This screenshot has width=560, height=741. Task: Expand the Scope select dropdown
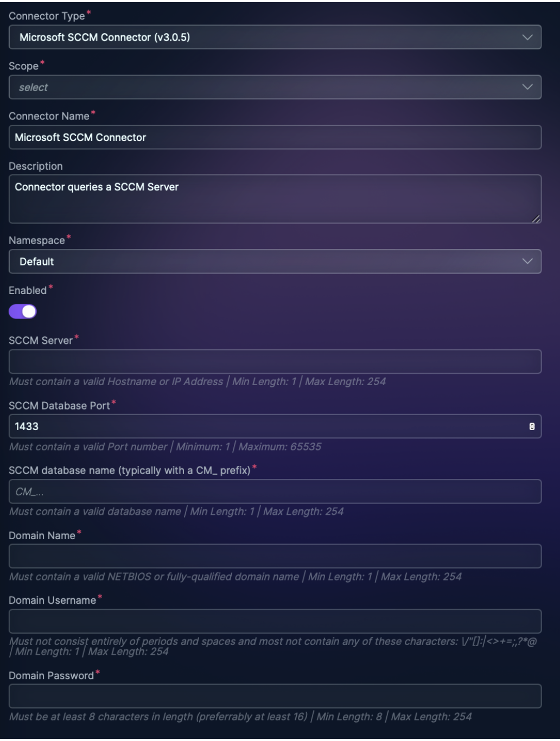click(x=275, y=87)
